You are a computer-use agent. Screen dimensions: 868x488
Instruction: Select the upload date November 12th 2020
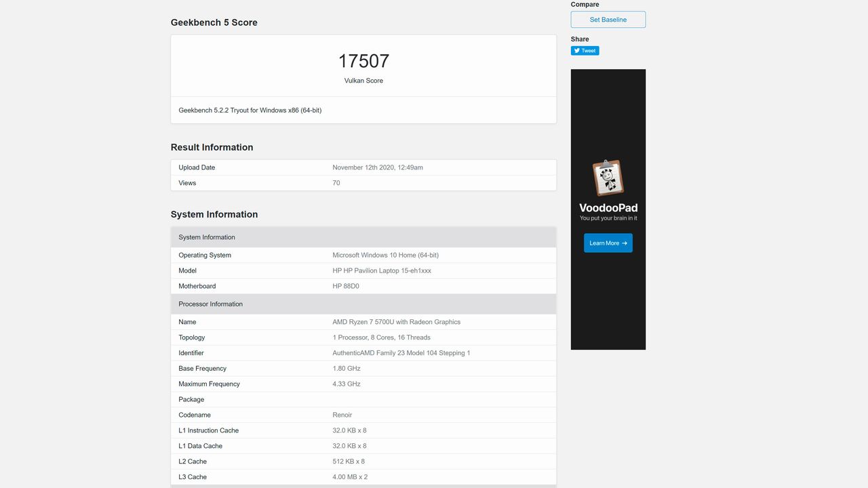tap(378, 167)
